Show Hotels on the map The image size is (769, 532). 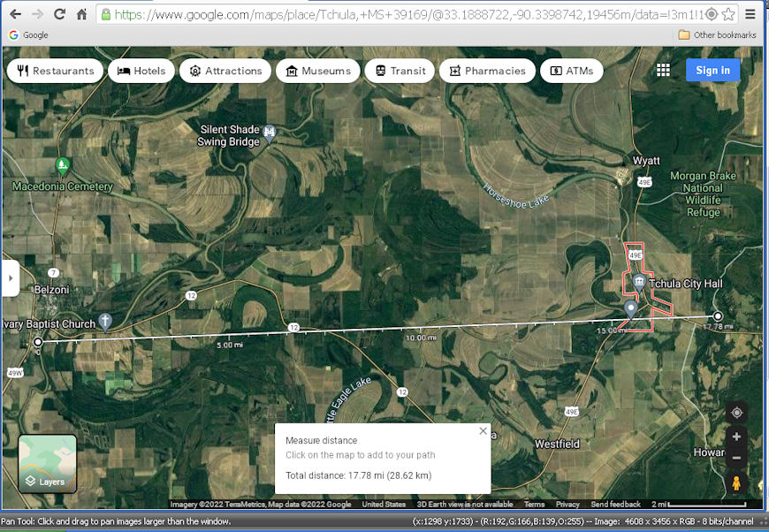(x=141, y=71)
